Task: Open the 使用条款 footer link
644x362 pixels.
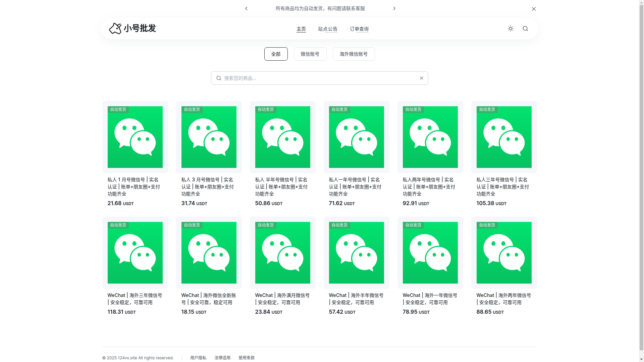Action: (x=247, y=358)
